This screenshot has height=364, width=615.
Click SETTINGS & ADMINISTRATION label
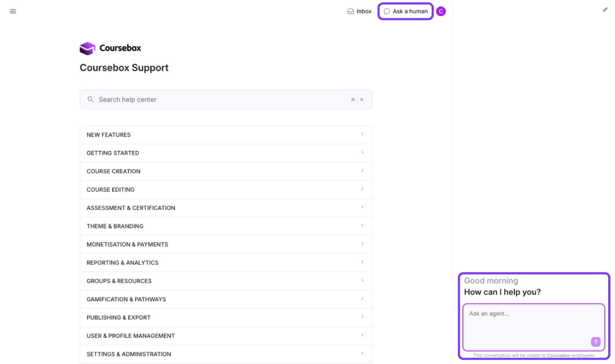click(129, 354)
